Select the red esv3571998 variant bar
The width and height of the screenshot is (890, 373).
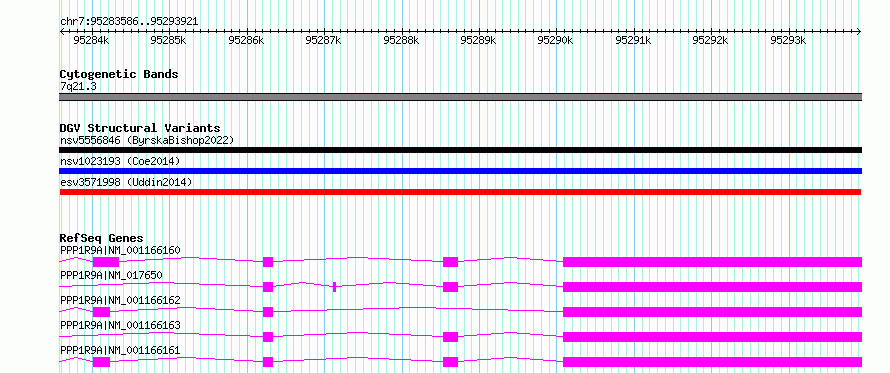pos(460,192)
